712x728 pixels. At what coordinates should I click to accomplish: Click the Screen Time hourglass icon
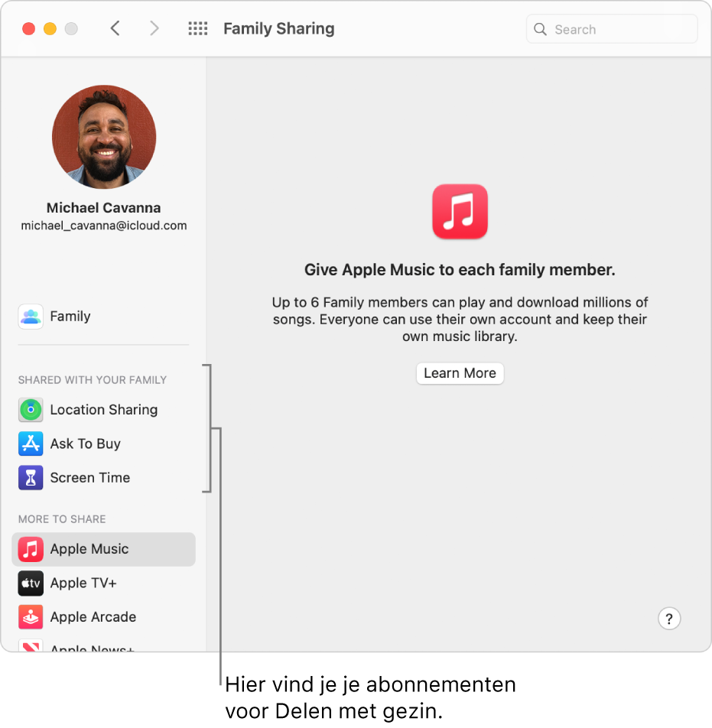(31, 478)
